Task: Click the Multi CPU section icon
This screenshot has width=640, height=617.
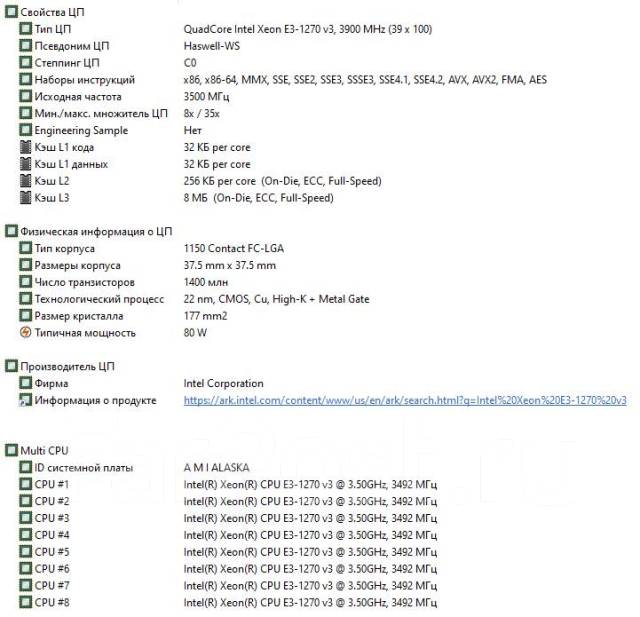Action: click(x=11, y=451)
